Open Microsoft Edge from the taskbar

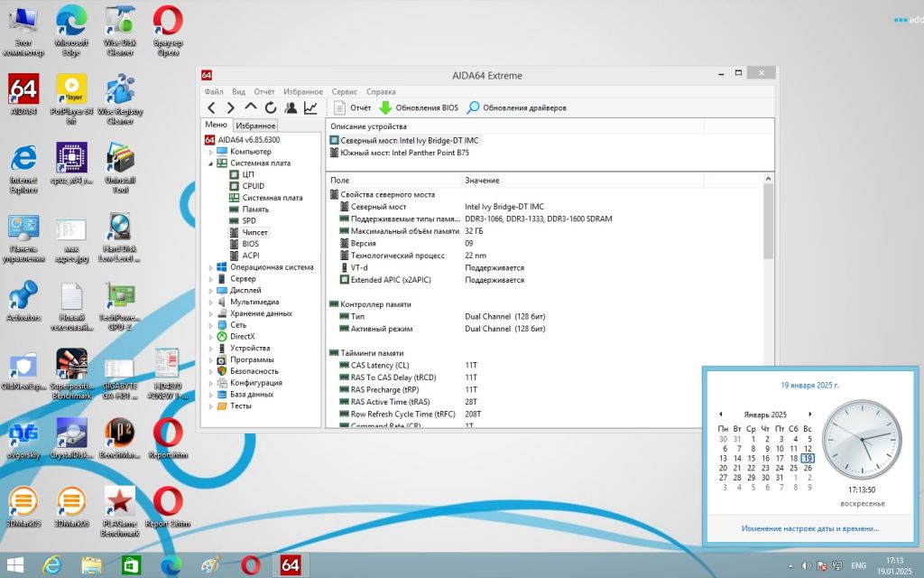tap(171, 565)
